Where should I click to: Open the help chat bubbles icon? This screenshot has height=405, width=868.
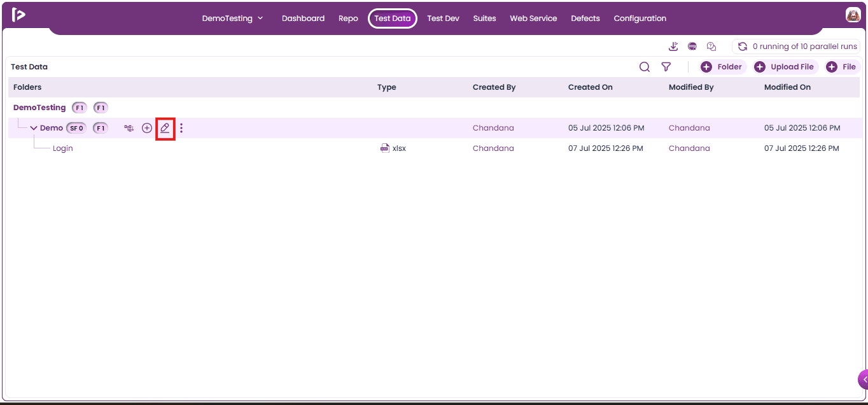(x=711, y=46)
